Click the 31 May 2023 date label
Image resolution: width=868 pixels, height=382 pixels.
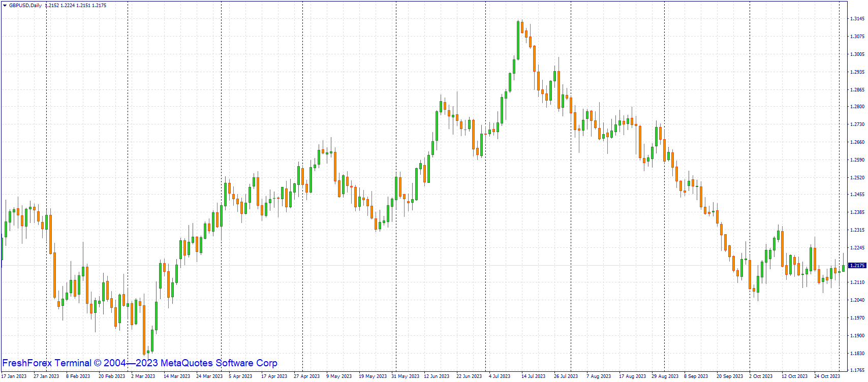coord(405,376)
